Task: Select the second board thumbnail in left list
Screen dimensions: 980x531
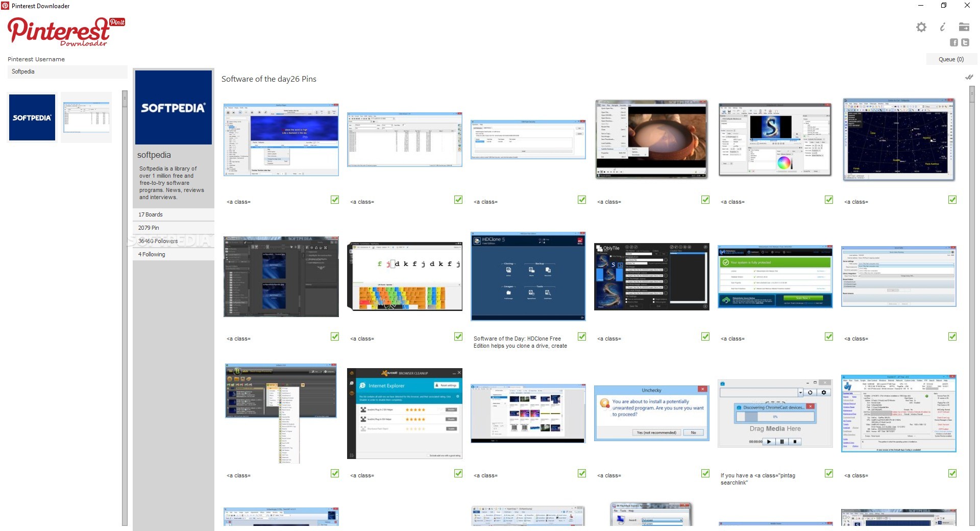Action: (86, 117)
